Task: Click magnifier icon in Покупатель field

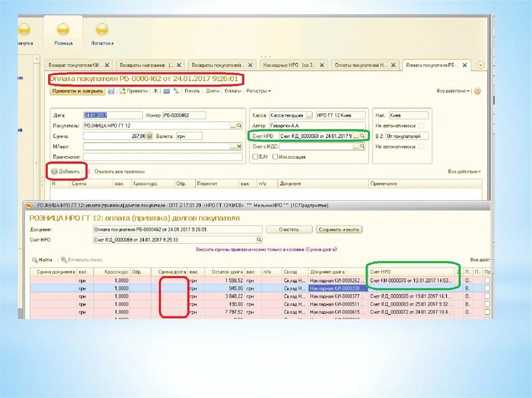Action: click(x=239, y=126)
